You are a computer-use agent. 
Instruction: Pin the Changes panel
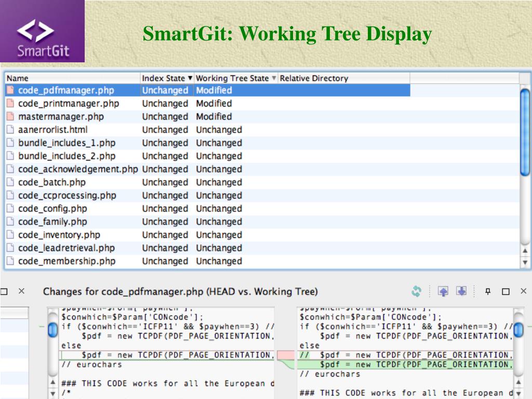pyautogui.click(x=487, y=291)
